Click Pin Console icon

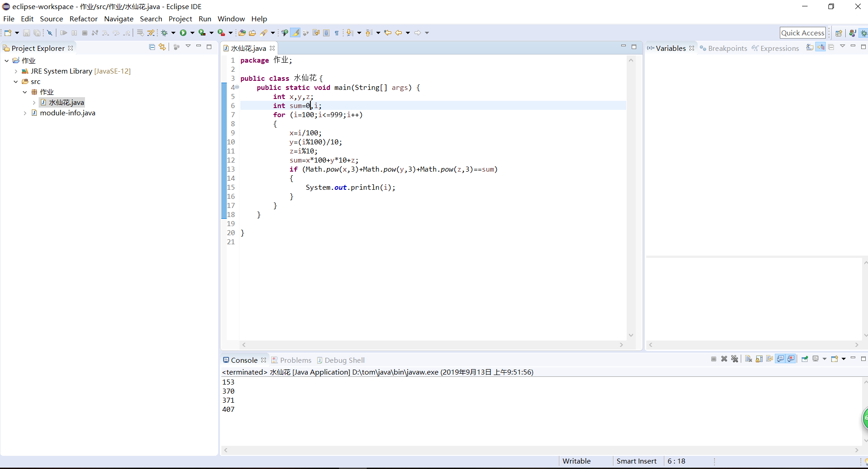pos(805,359)
